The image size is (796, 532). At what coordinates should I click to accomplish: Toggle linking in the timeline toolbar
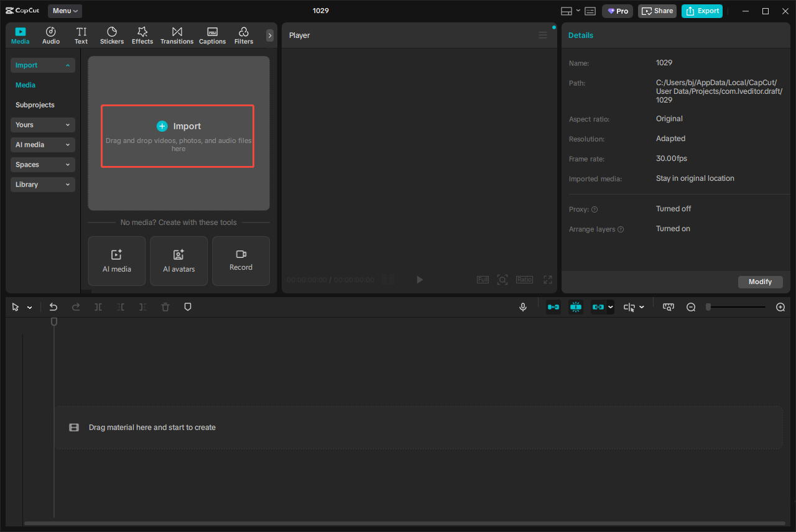point(598,306)
